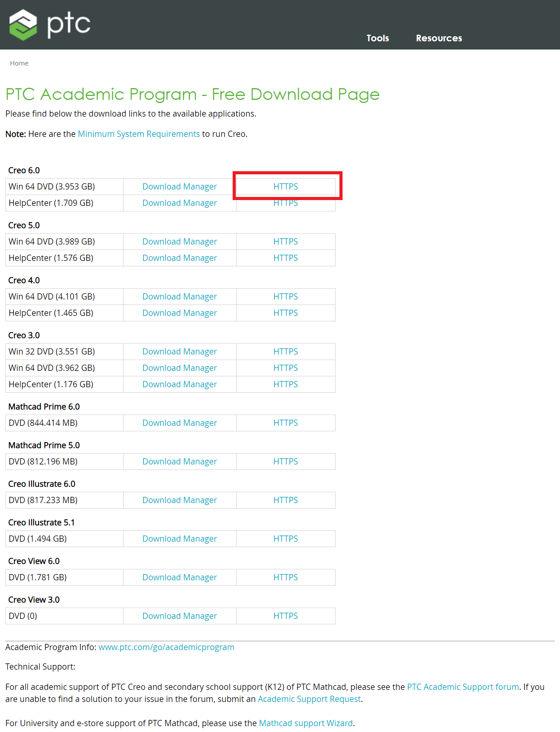The width and height of the screenshot is (560, 732).
Task: Click HTTPS for Creo 4.0 Win 64 DVD
Action: [286, 296]
